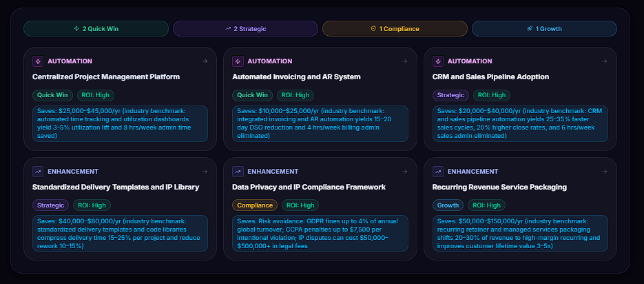Select the 2 Quick Win filter tab

point(96,29)
